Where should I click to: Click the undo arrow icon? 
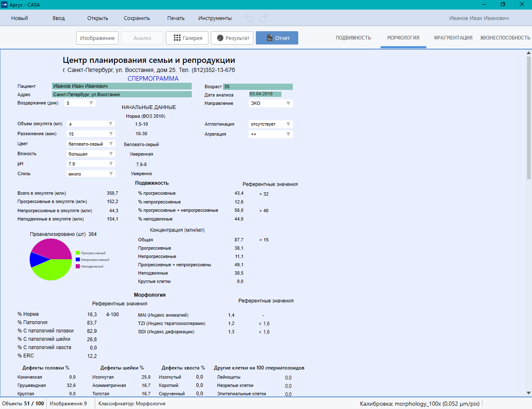click(x=249, y=18)
